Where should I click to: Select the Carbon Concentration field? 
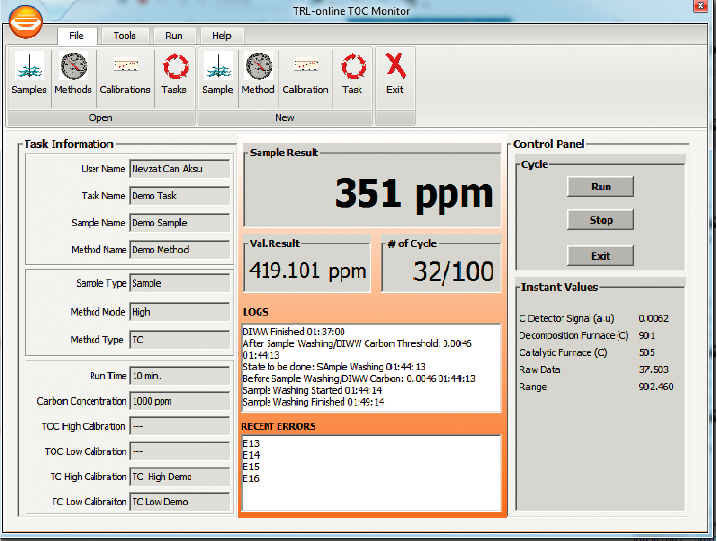coord(180,401)
